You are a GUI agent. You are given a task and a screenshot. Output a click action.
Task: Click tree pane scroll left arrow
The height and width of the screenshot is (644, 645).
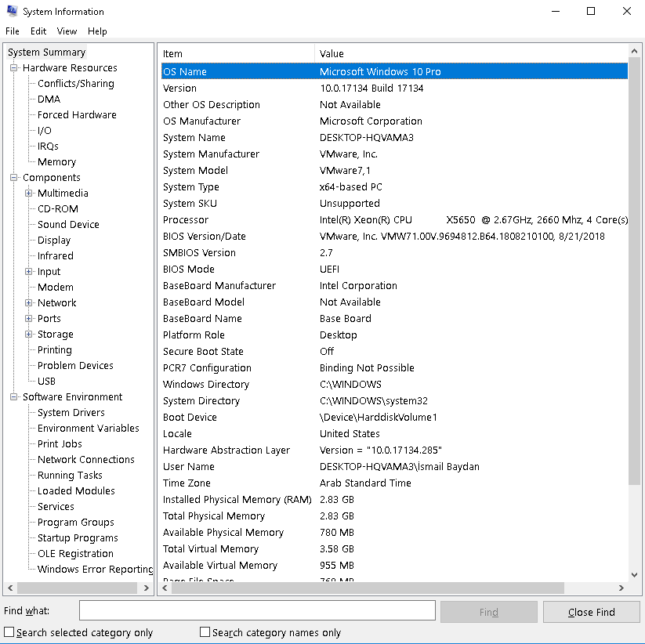coord(11,588)
